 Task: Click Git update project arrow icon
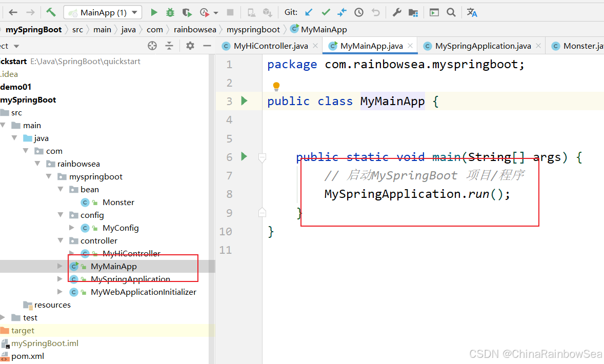pos(309,12)
